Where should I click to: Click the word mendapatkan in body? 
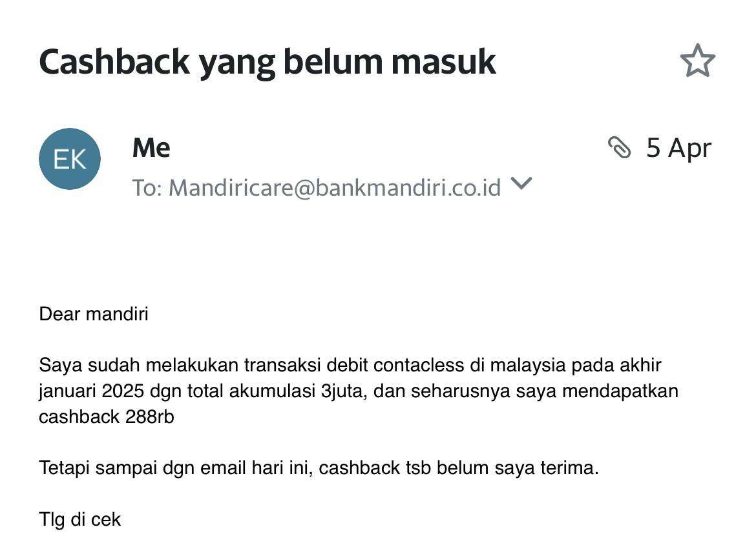(620, 391)
